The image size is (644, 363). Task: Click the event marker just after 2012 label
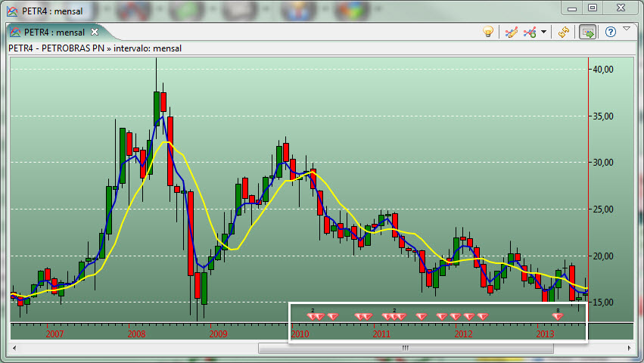[469, 316]
